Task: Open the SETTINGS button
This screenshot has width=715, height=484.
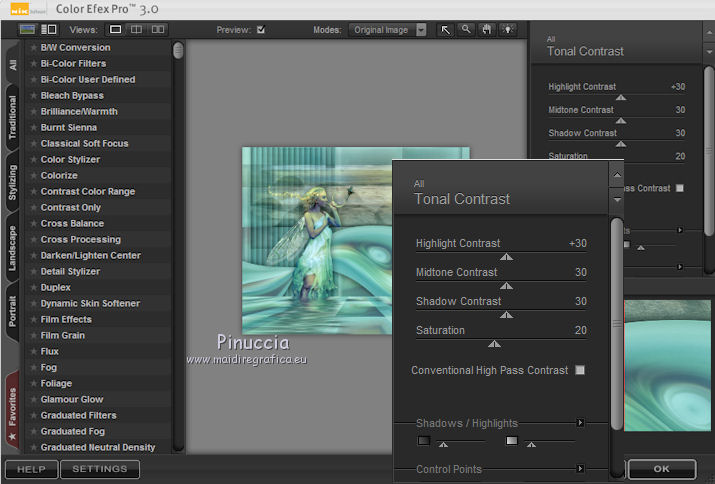Action: (x=99, y=469)
